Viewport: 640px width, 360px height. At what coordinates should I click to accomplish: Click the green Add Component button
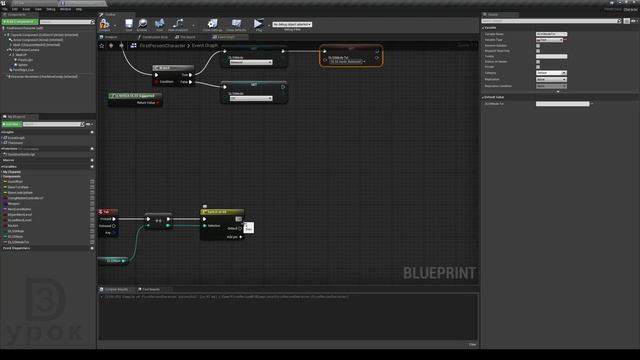[x=20, y=22]
